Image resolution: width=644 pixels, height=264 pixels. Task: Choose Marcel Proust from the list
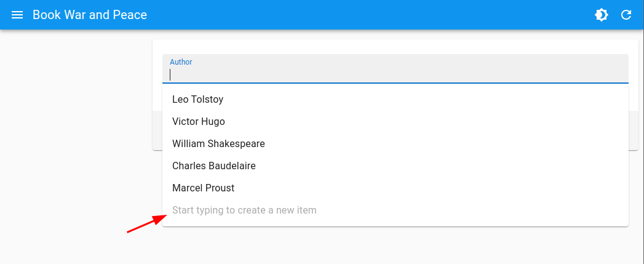pos(203,188)
